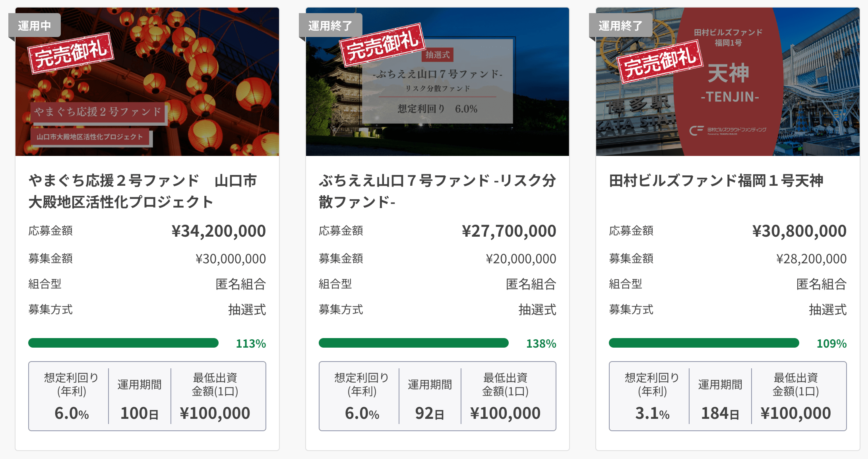Image resolution: width=868 pixels, height=459 pixels.
Task: Click the ¥34,200,000 application amount
Action: point(219,231)
